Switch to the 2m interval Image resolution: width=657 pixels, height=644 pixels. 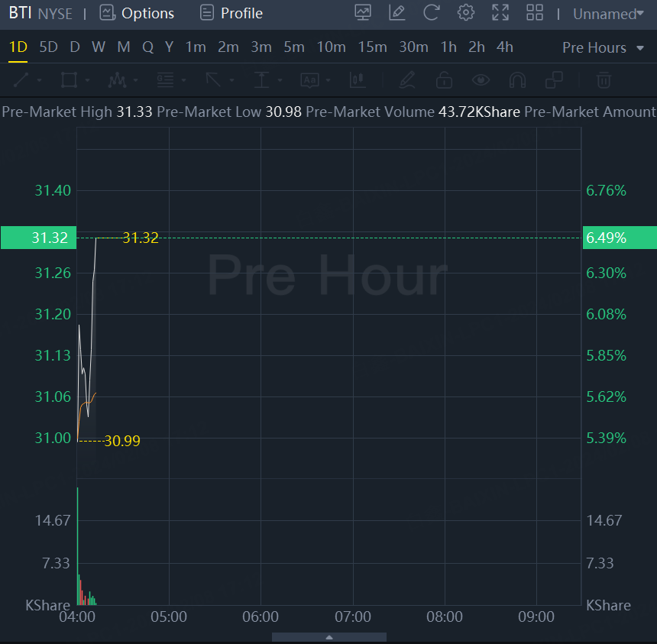point(228,47)
